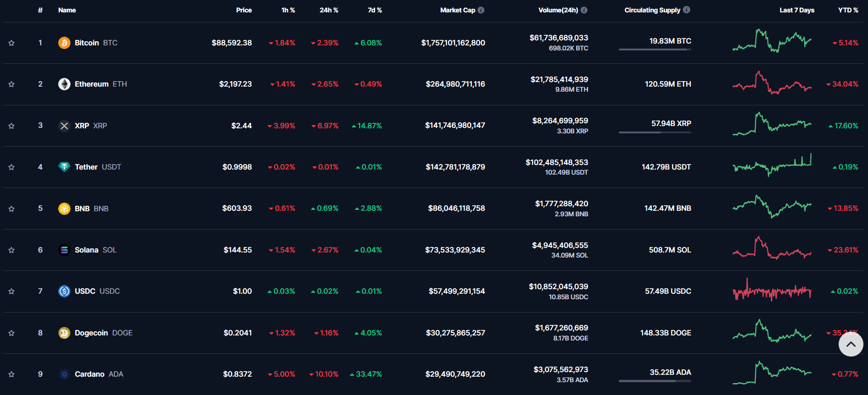Viewport: 868px width, 395px height.
Task: Open the XRP coin page
Action: [x=91, y=126]
